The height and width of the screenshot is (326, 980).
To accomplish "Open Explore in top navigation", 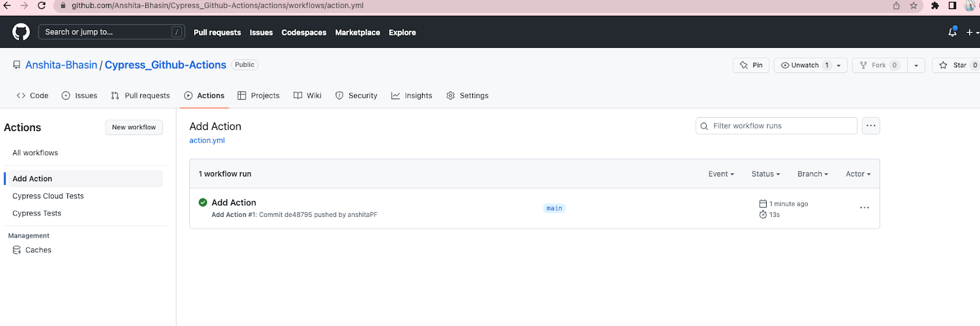I will (402, 32).
